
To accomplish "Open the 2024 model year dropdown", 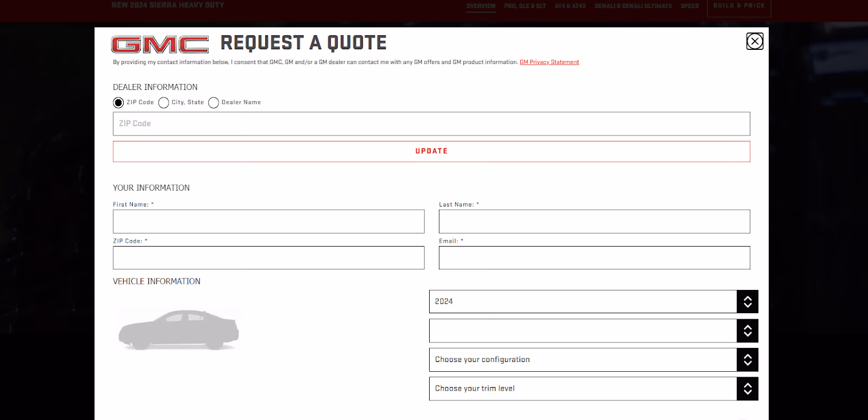I will 593,301.
